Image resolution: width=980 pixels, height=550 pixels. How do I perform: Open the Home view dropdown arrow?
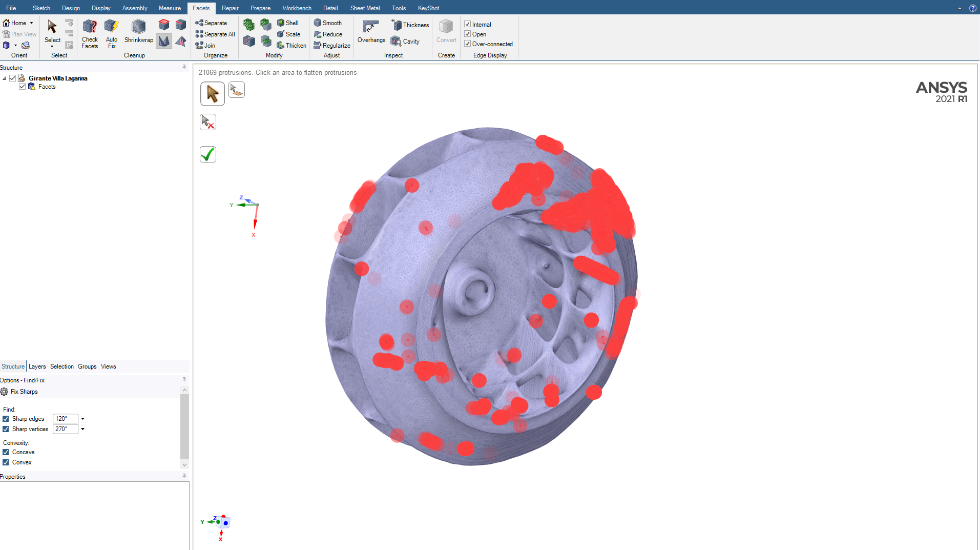(x=31, y=23)
